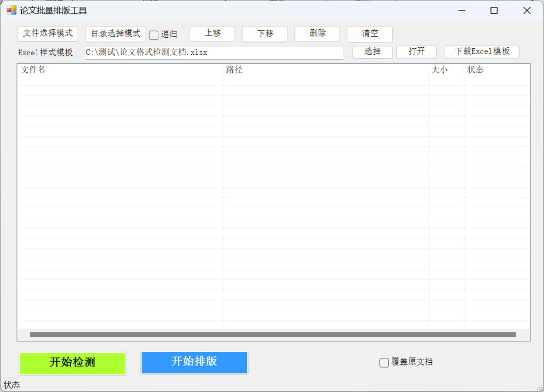Switch to 目录选择模式 mode

(115, 33)
